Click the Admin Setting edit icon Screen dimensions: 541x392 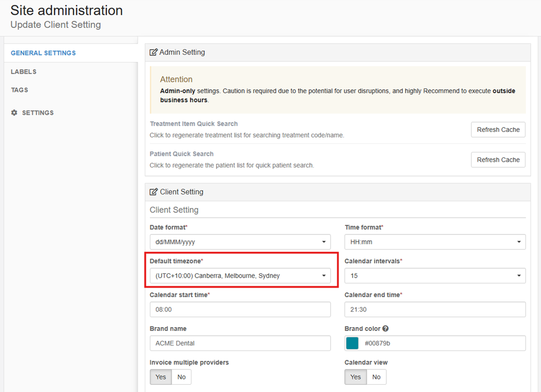tap(154, 53)
